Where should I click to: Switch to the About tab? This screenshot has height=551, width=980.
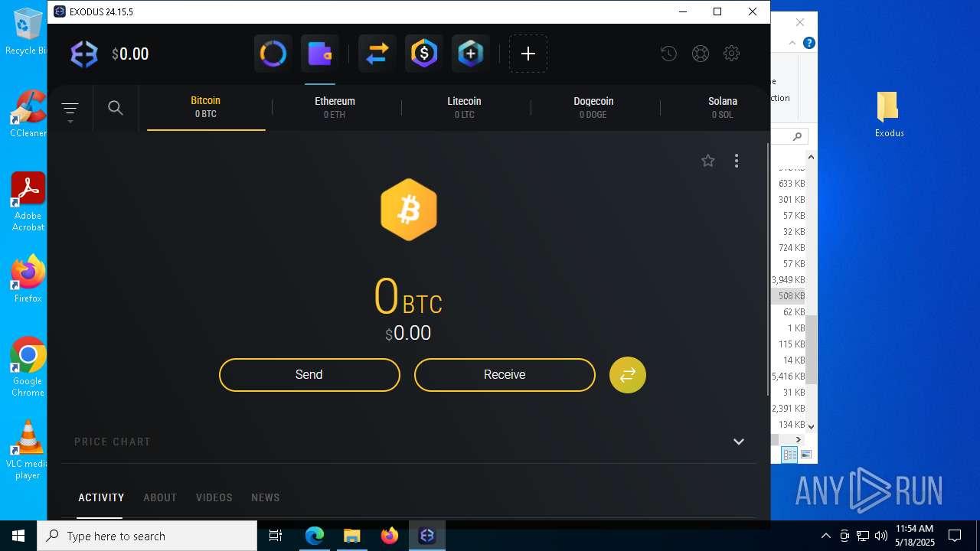(160, 497)
